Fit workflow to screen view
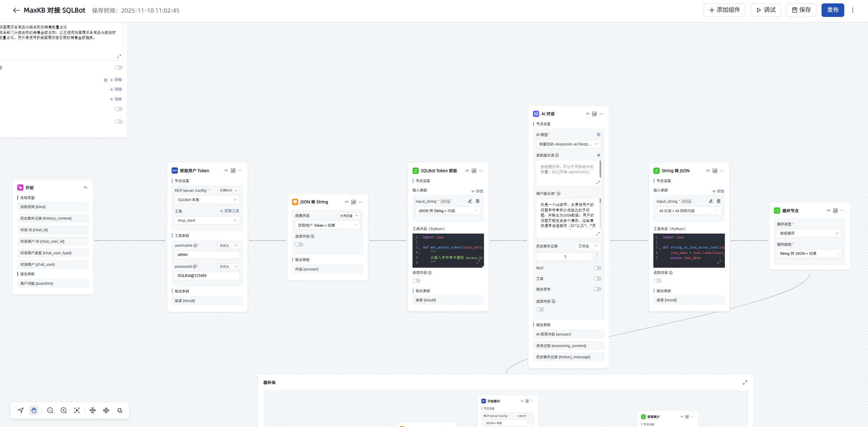868x427 pixels. tap(77, 410)
